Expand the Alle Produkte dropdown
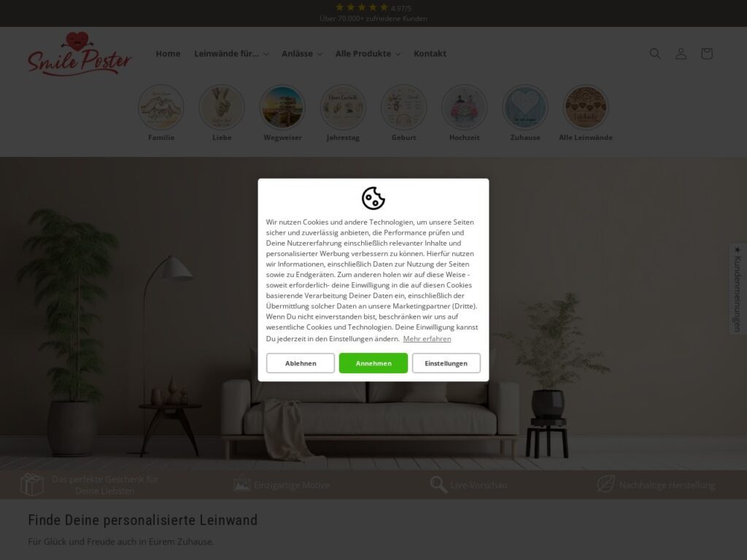 point(368,54)
